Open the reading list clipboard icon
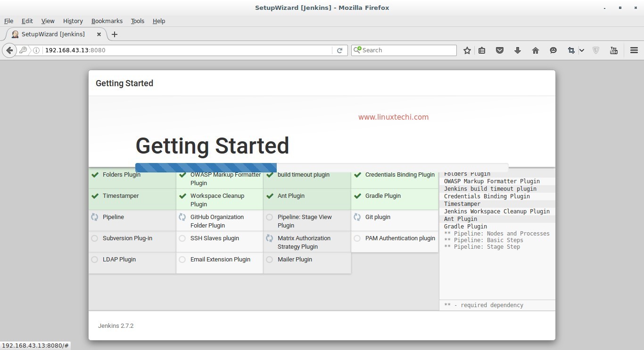 [482, 50]
